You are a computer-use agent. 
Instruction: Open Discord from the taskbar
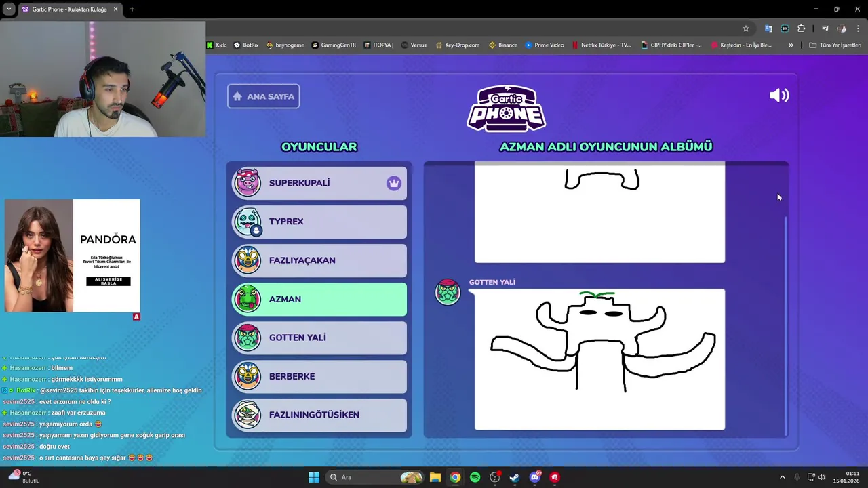click(535, 477)
